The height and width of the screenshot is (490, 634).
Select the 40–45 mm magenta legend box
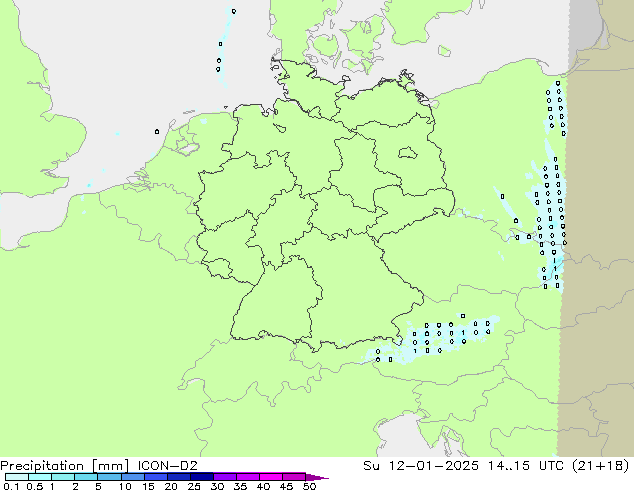click(271, 477)
